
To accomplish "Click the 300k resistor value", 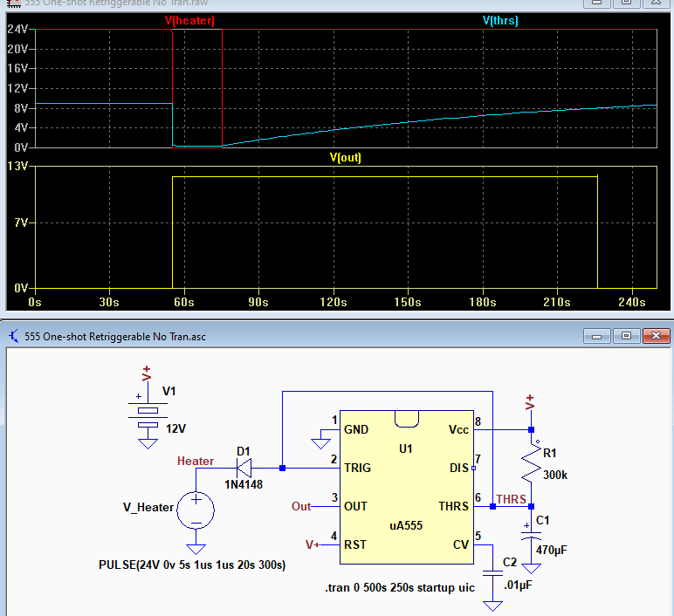I will pos(555,476).
